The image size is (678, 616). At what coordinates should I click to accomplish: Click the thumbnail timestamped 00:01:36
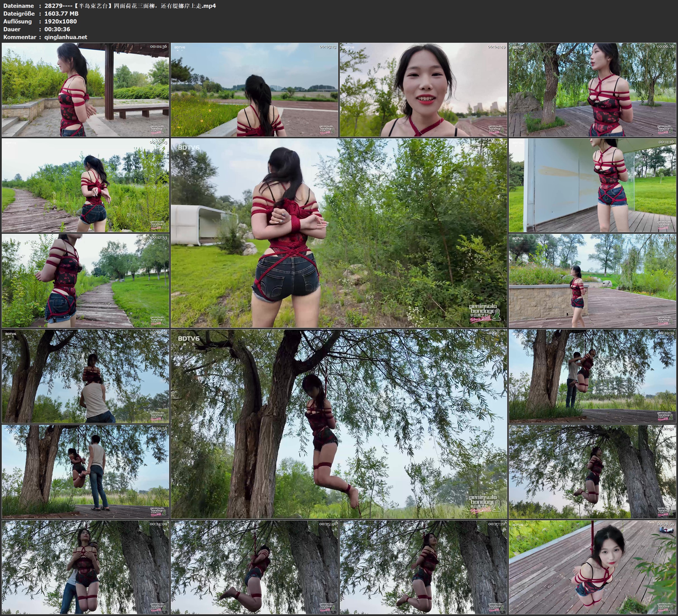click(85, 89)
